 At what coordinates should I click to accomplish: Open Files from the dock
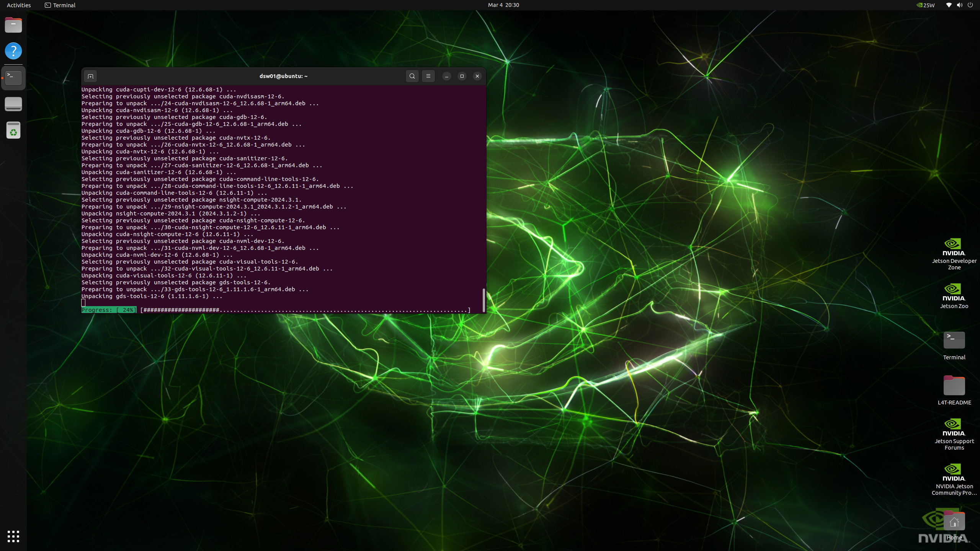13,25
